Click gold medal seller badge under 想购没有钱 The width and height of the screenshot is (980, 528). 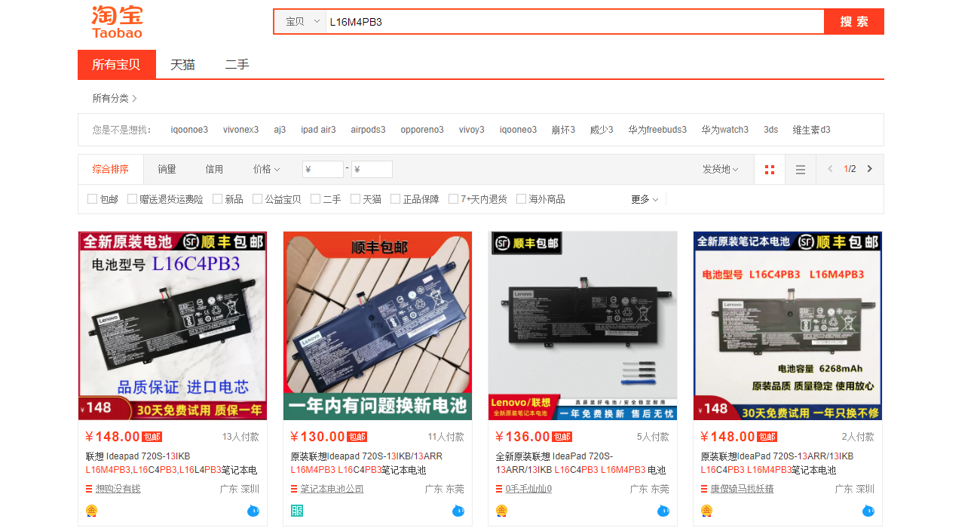tap(92, 511)
